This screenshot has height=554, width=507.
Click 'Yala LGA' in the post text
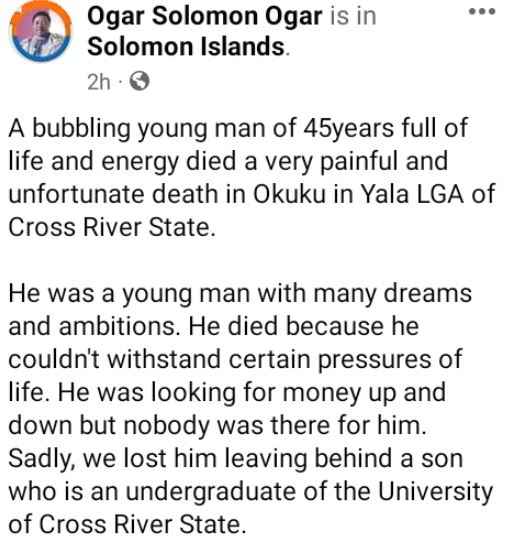point(412,194)
